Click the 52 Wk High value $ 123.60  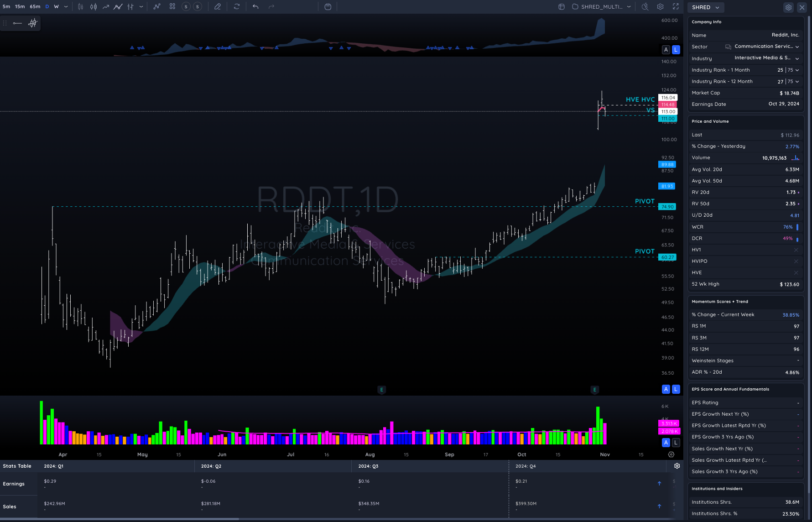point(789,284)
